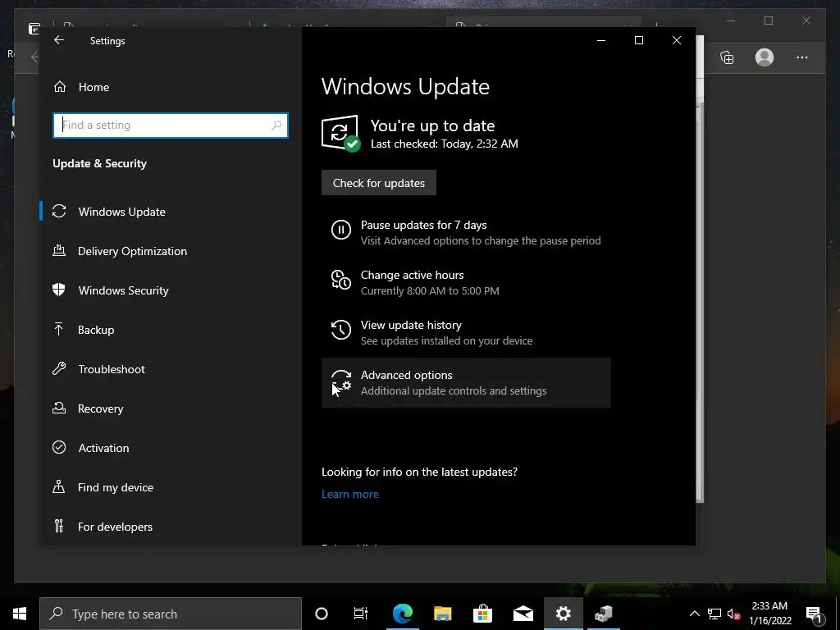Open Edge's three-dot menu
This screenshot has width=840, height=630.
(802, 57)
